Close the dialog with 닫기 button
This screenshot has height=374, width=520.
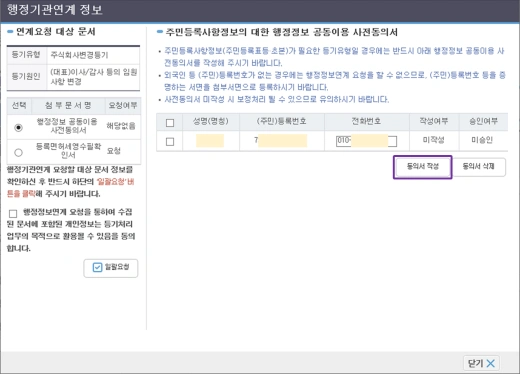click(x=481, y=363)
